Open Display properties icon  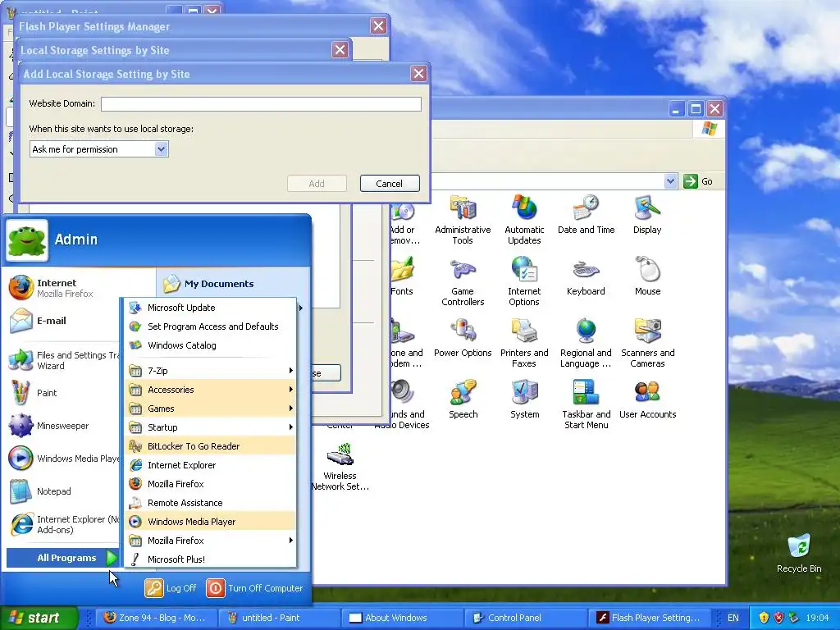coord(647,214)
